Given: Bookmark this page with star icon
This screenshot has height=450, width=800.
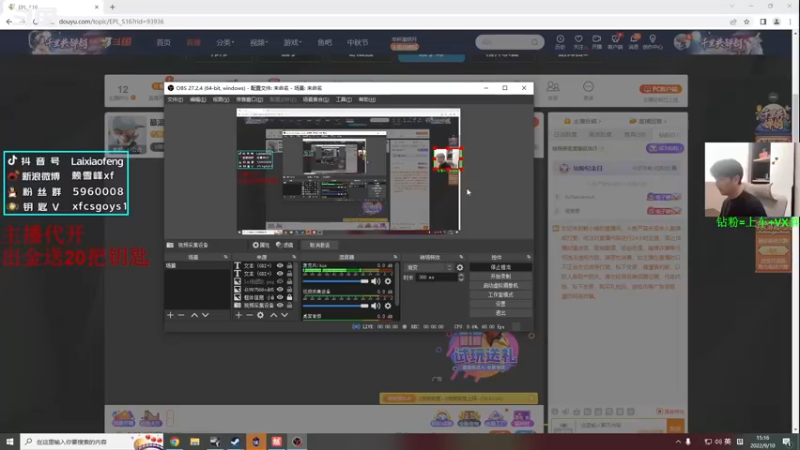Looking at the screenshot, I should pos(746,21).
